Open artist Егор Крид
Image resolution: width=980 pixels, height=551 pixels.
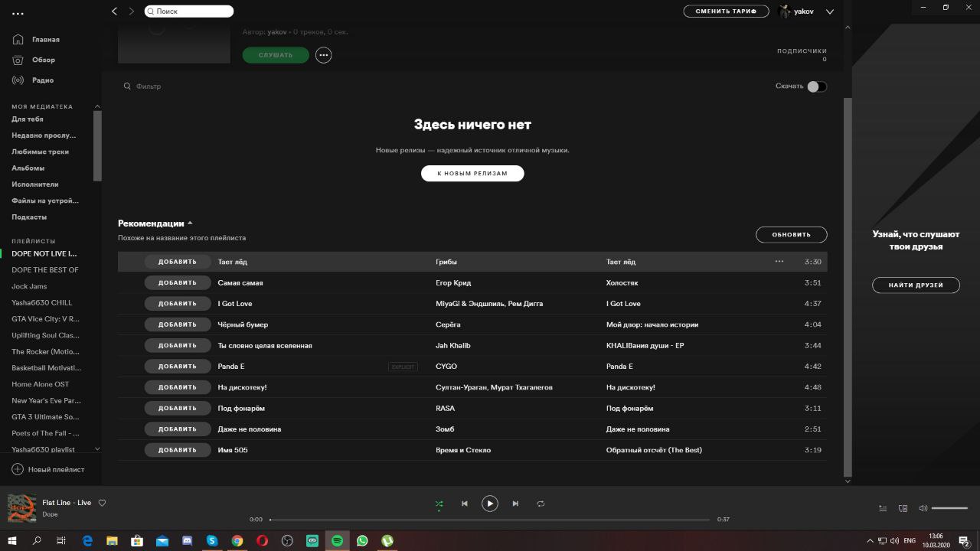click(453, 282)
